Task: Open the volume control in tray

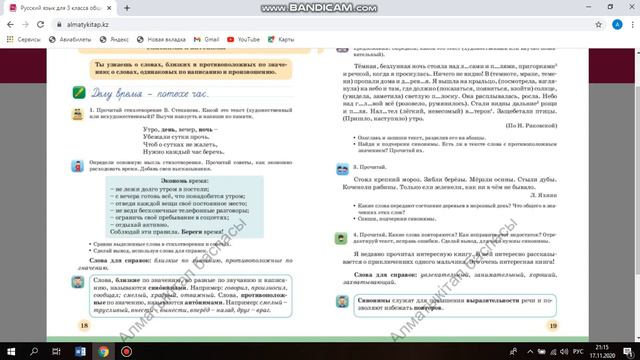Action: (564, 351)
